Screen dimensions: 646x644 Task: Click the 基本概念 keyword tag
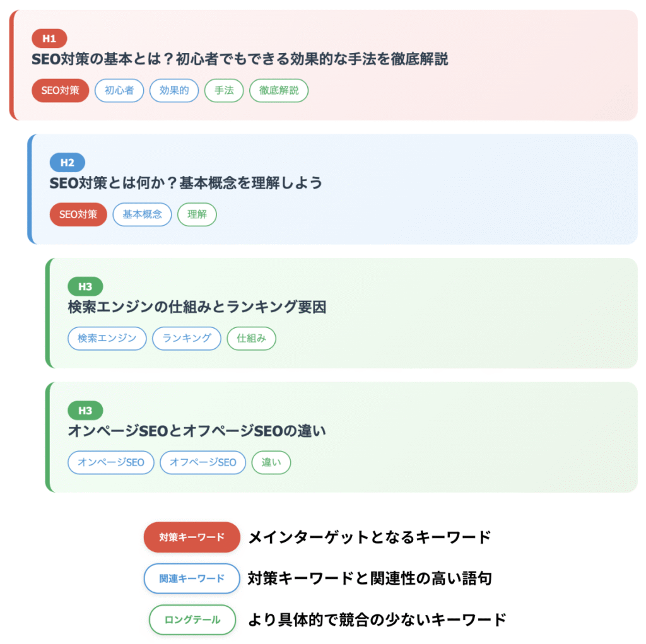tap(142, 214)
